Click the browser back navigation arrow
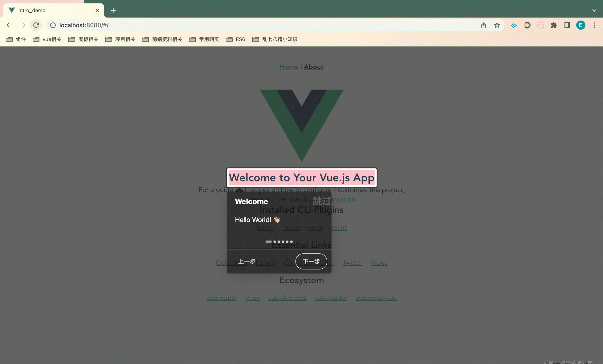Viewport: 603px width, 364px height. 9,25
